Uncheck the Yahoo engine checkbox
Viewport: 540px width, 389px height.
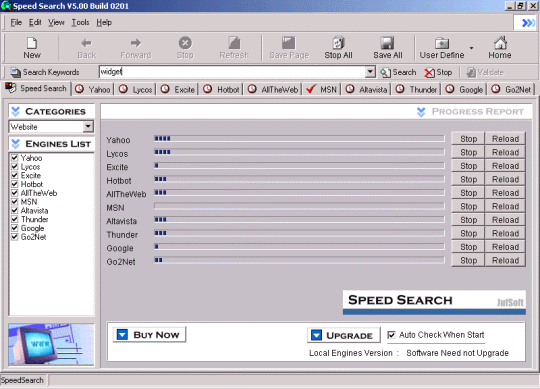tap(14, 158)
